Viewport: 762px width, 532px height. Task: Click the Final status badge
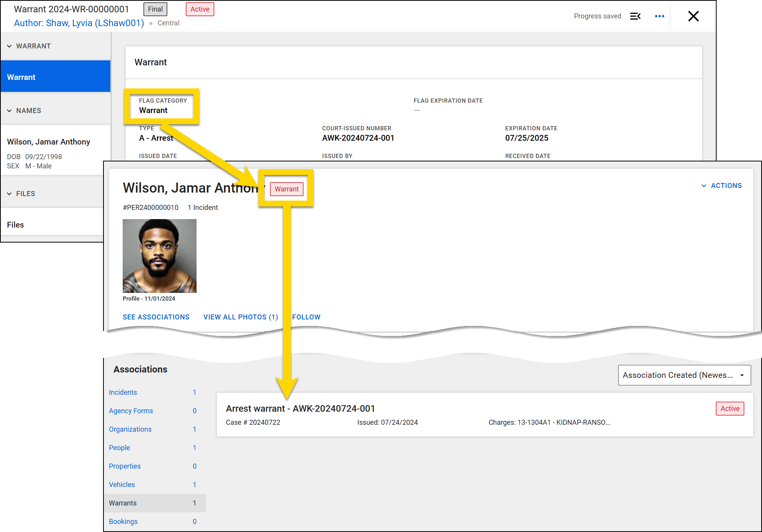coord(155,9)
